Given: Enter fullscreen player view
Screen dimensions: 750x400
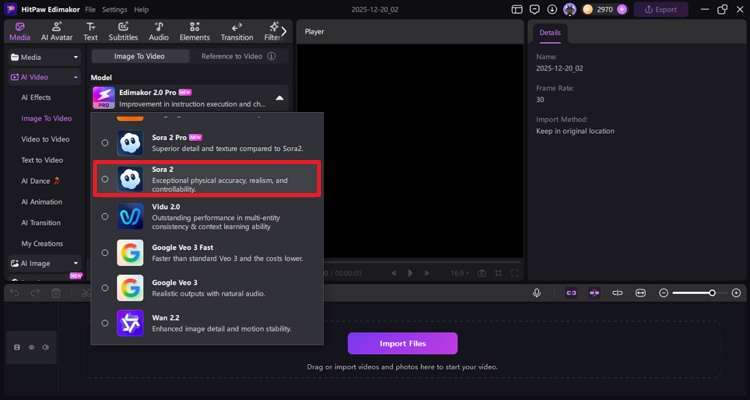Looking at the screenshot, I should (515, 273).
